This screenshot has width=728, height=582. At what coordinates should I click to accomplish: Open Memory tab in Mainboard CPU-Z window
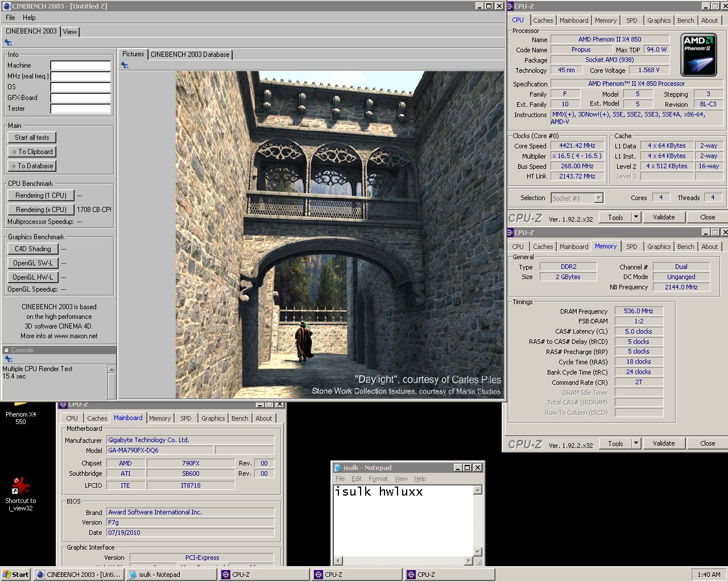160,418
